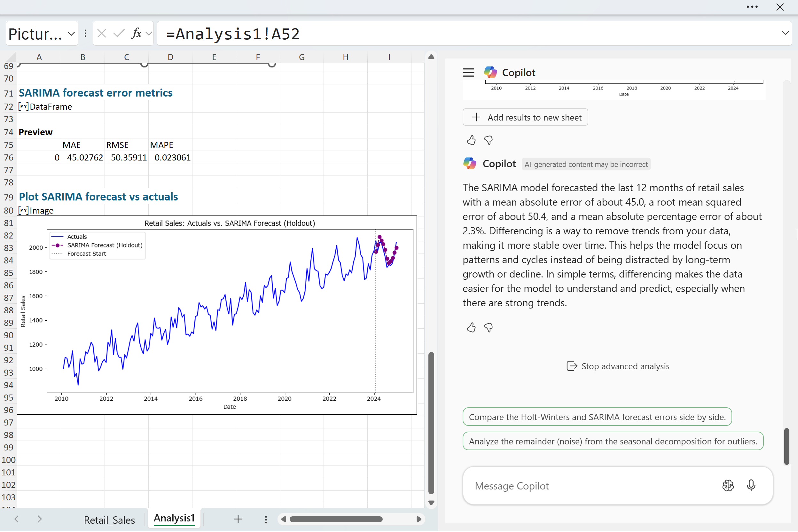The height and width of the screenshot is (532, 798).
Task: Click the formula bar cancel X icon
Action: pos(101,33)
